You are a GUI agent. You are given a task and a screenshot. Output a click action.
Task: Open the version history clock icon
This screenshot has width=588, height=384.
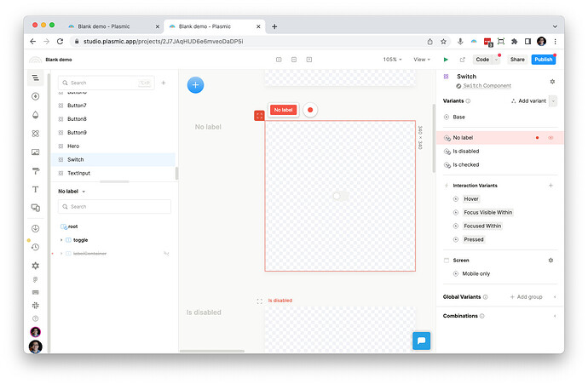35,247
